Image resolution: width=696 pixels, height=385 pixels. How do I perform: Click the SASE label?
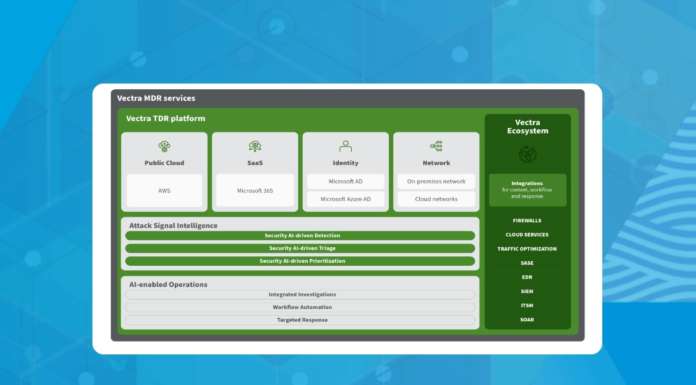527,263
